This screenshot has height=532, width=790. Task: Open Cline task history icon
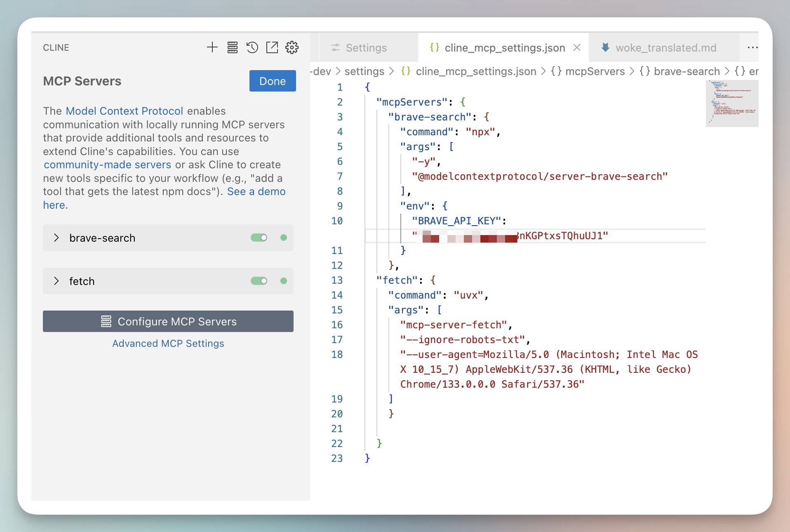tap(252, 47)
